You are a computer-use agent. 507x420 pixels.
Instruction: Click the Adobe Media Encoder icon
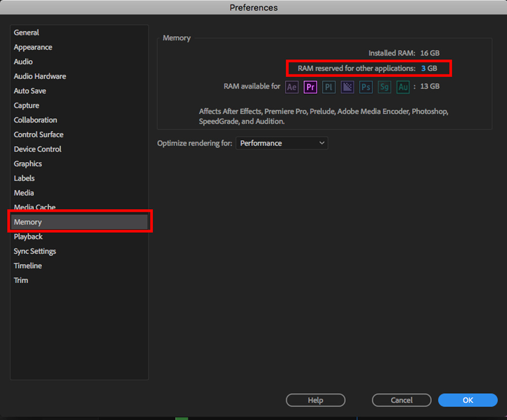[347, 87]
